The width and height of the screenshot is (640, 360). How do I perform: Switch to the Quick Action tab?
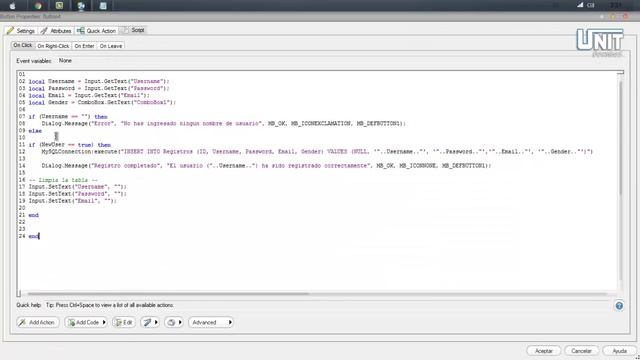pos(96,31)
